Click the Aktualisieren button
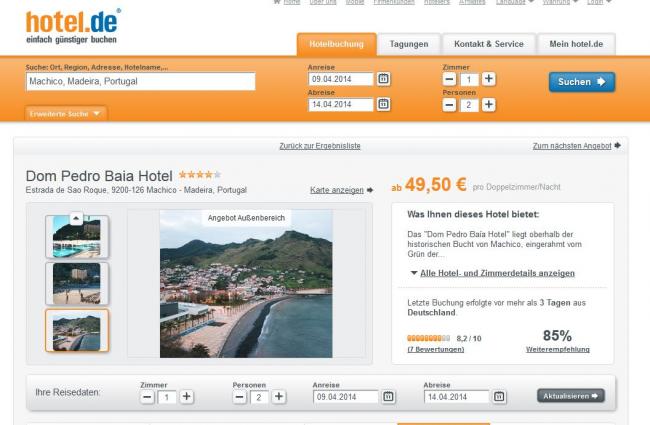This screenshot has width=650, height=425. coord(570,396)
